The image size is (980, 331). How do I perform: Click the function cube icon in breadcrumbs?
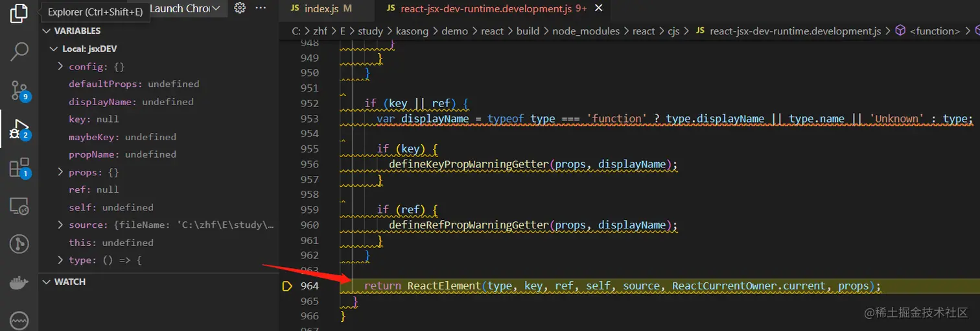tap(900, 31)
